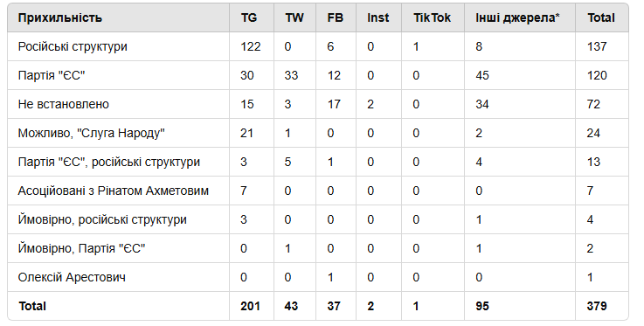Viewport: 644px width, 326px height.
Task: Select "Асоційовані з Рінатом Ахметовим" cell
Action: pyautogui.click(x=114, y=191)
